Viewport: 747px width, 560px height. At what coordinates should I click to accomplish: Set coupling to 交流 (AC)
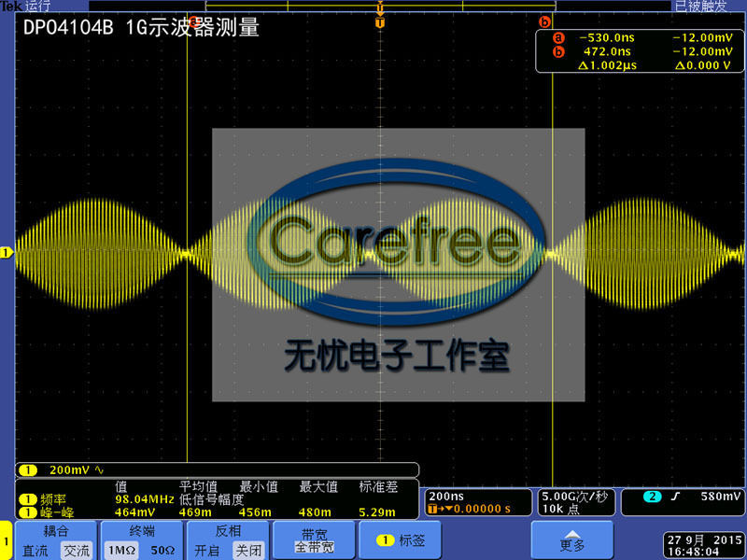[77, 551]
